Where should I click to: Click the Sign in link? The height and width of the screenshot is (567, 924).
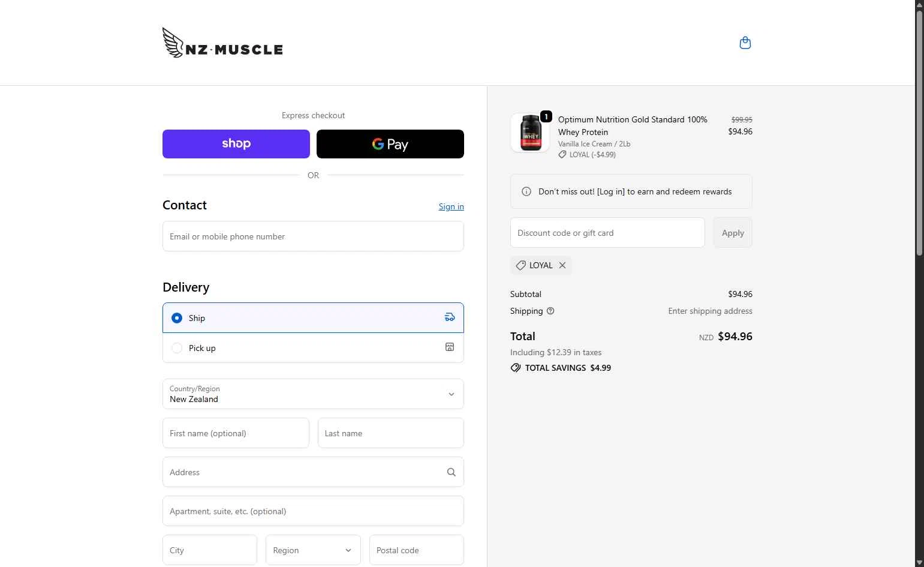[x=452, y=206]
